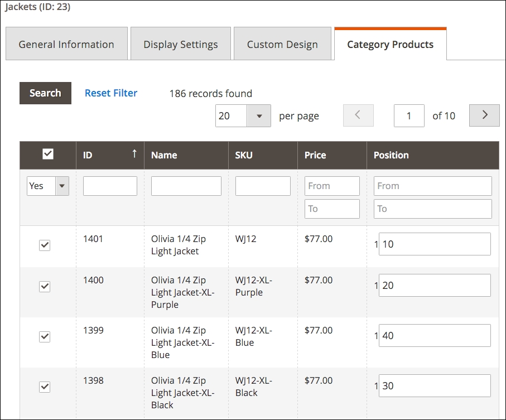Click the Price From filter field

332,186
